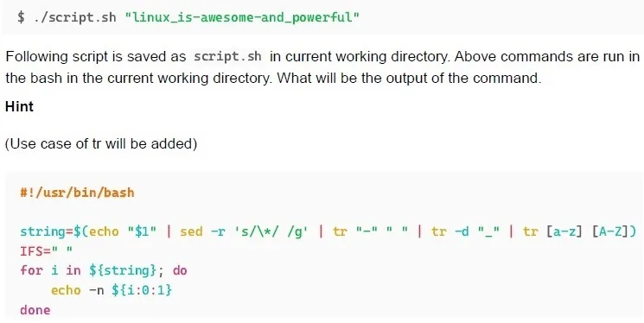Click the text "Use case of tr will be added"

pos(100,143)
